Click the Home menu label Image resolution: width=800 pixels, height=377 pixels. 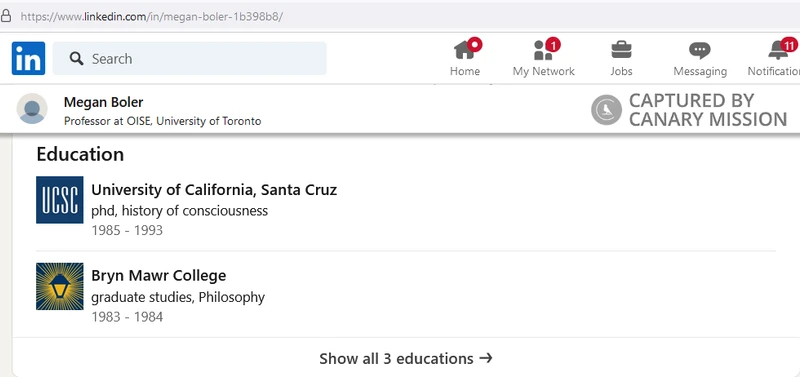(x=465, y=71)
